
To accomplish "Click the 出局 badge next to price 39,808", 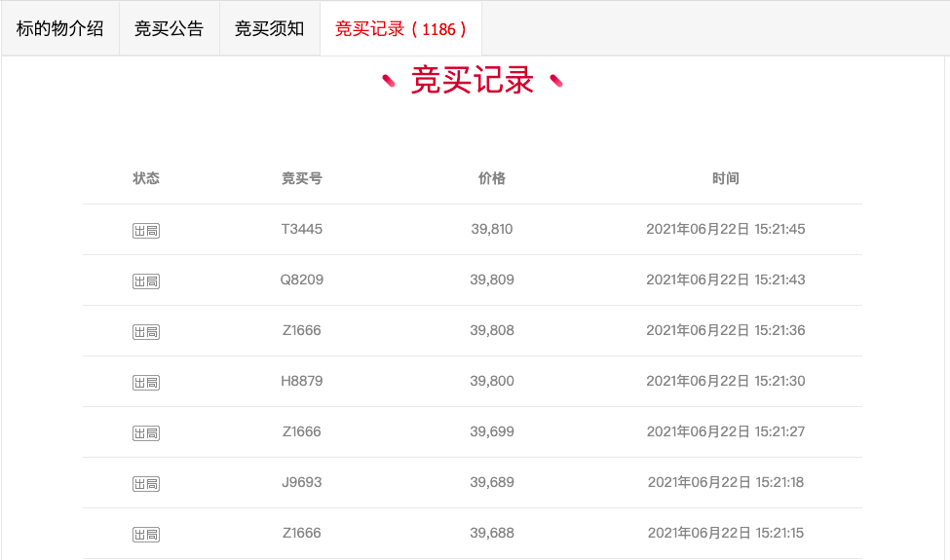I will 146,332.
